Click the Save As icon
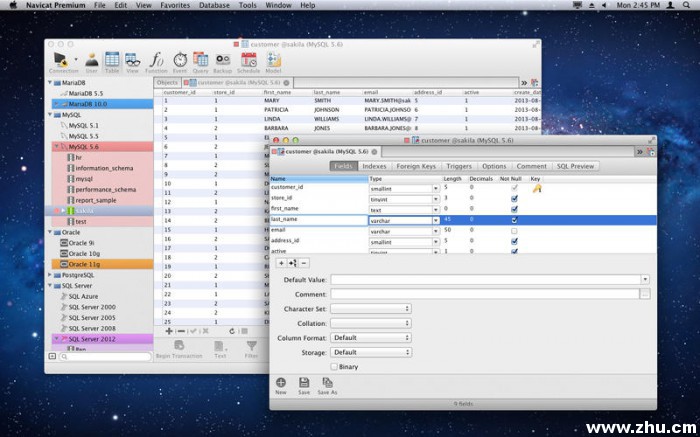 click(329, 384)
